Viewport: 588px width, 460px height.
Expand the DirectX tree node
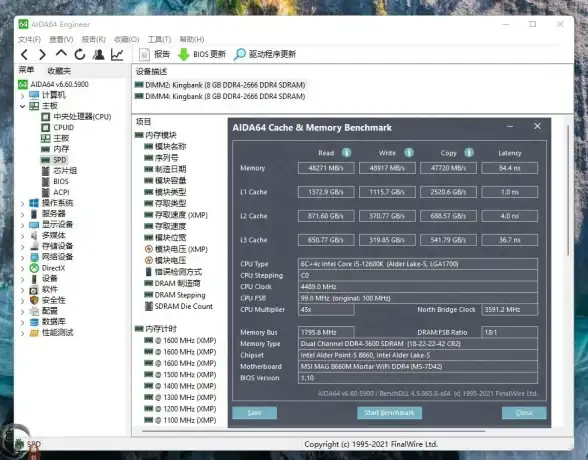click(x=22, y=268)
